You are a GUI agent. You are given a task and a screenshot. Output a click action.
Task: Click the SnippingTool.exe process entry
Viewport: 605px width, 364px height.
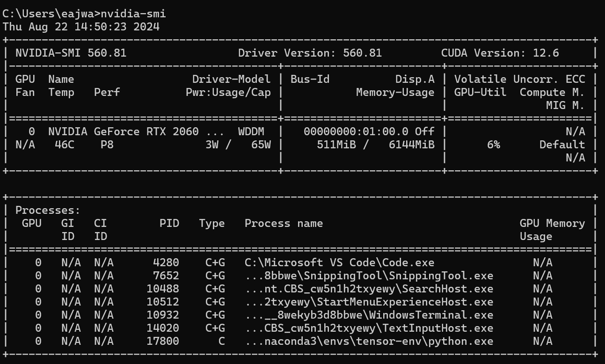coord(369,276)
